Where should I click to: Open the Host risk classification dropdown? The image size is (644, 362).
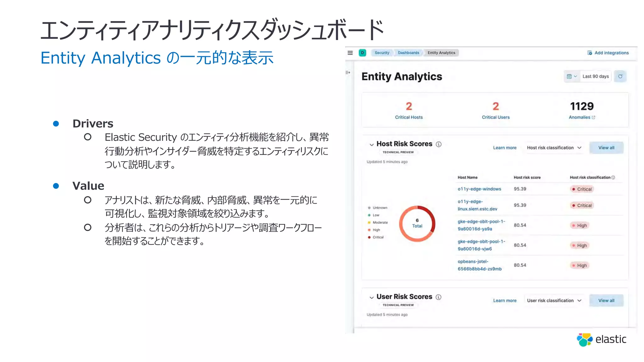(x=554, y=148)
